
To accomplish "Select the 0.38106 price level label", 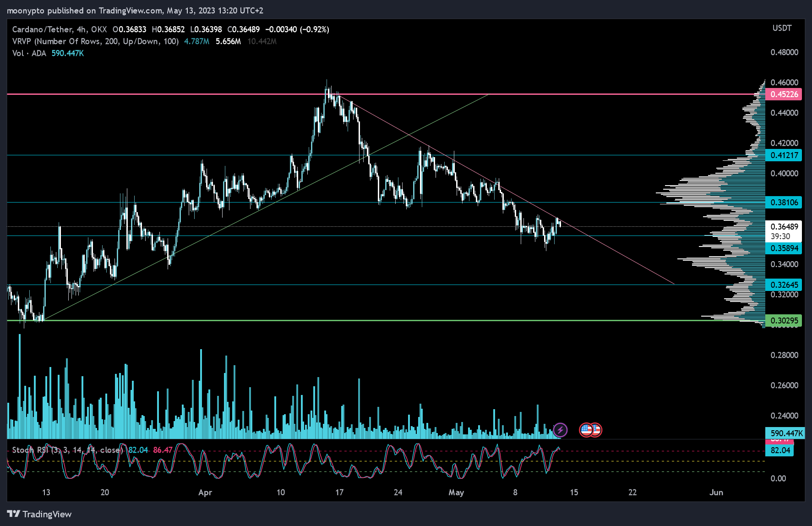I will (784, 202).
